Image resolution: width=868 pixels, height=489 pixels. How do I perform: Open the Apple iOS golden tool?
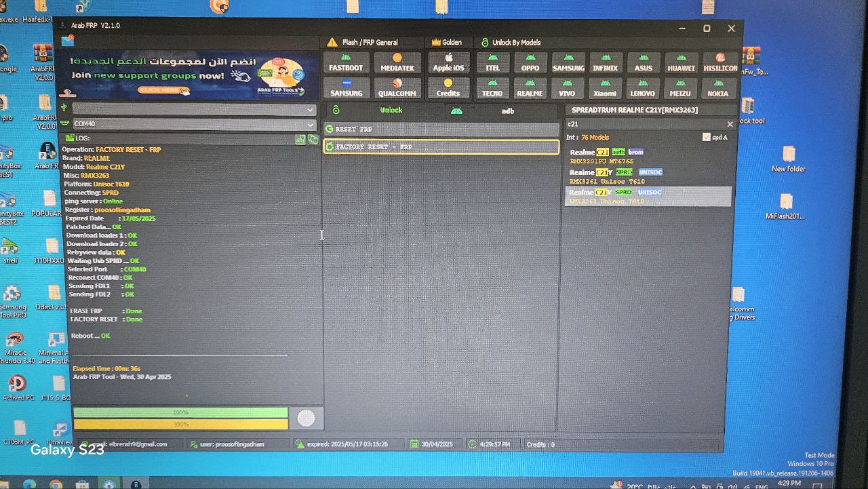(x=448, y=62)
